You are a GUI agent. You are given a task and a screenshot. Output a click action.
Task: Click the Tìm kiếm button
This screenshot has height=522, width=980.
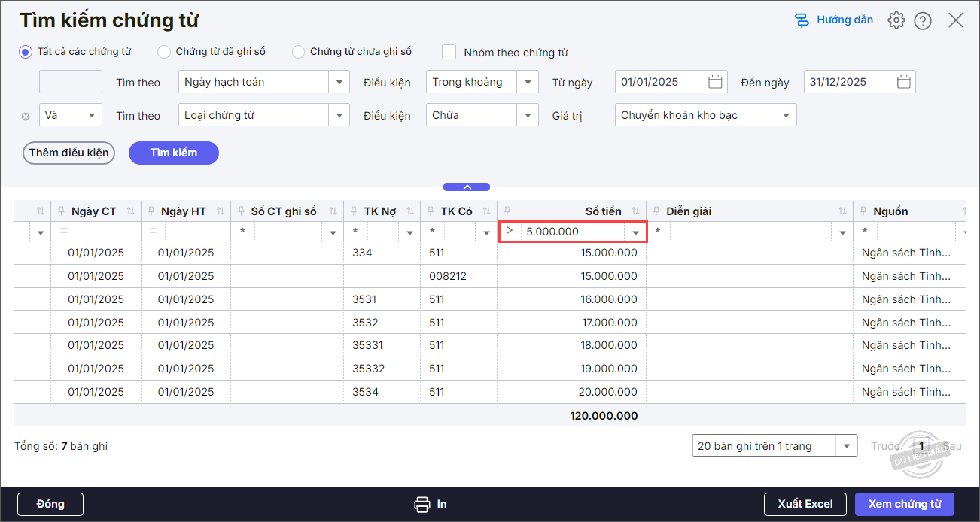point(174,153)
